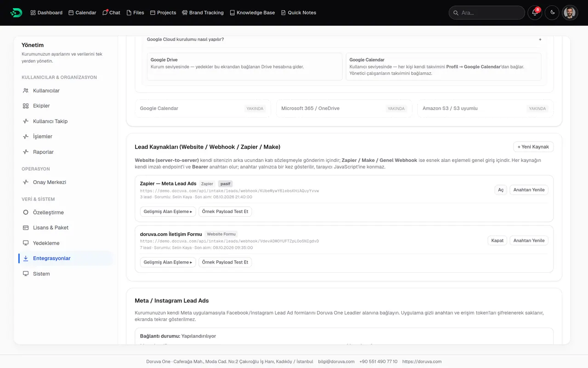Viewport: 588px width, 368px height.
Task: Click the Yedekleme monitor icon
Action: click(26, 243)
